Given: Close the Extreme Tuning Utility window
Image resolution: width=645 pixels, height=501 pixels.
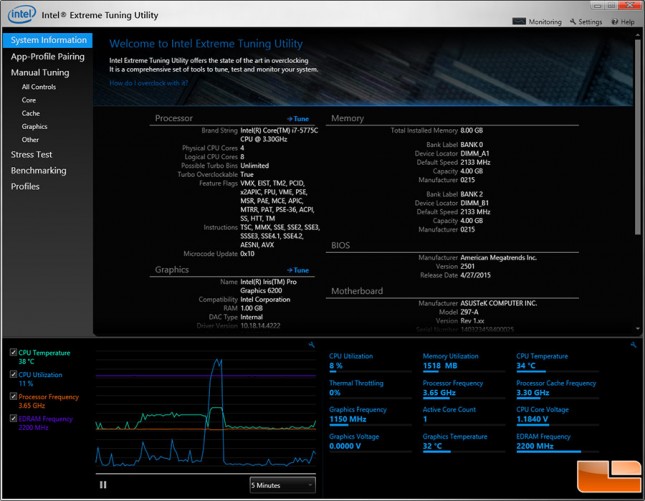Looking at the screenshot, I should coord(629,5).
